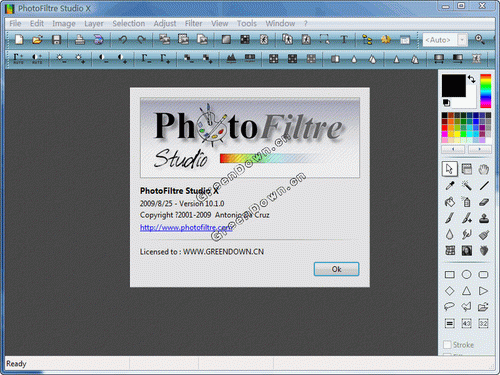Click the Save floppy disk icon
The image size is (500, 375).
click(56, 40)
